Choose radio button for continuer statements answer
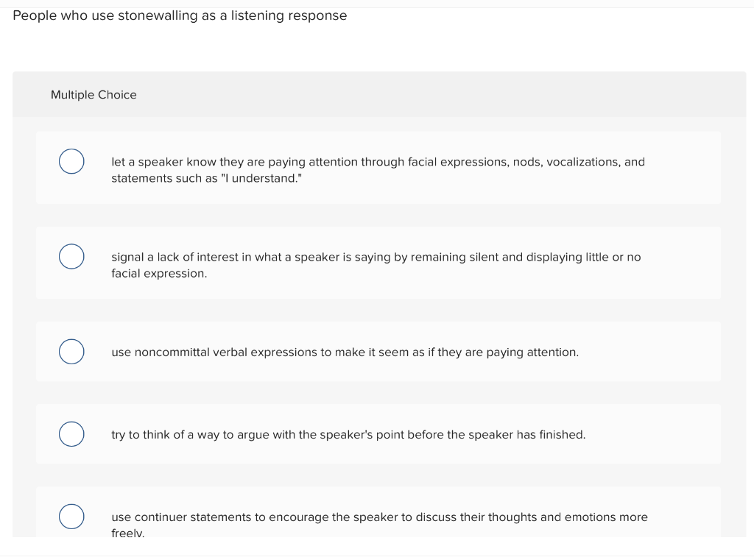This screenshot has height=560, width=754. point(71,517)
